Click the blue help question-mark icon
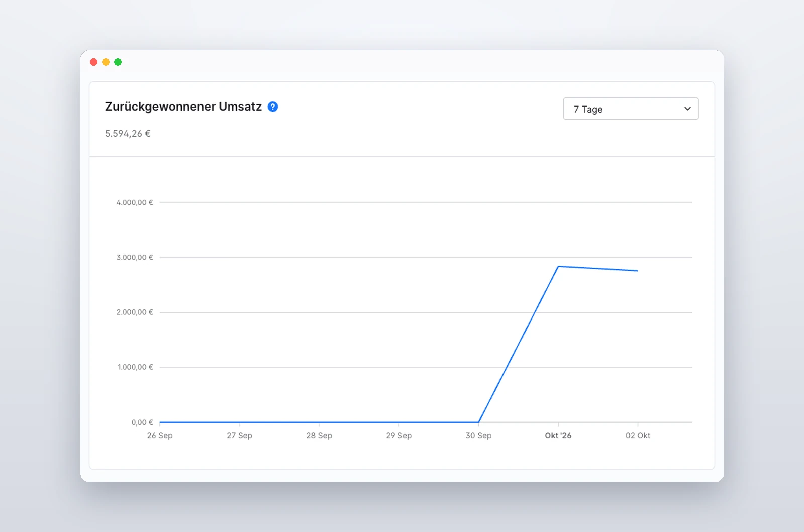This screenshot has height=532, width=804. click(x=273, y=107)
